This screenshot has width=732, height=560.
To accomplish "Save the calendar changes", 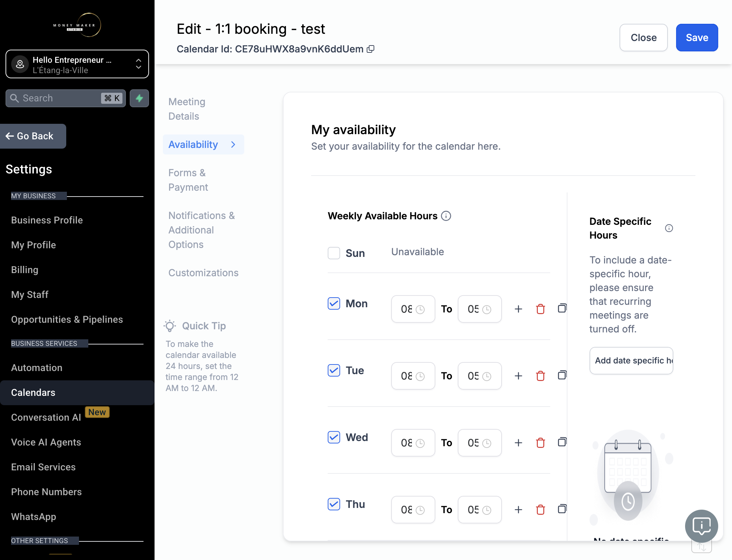I will coord(697,38).
